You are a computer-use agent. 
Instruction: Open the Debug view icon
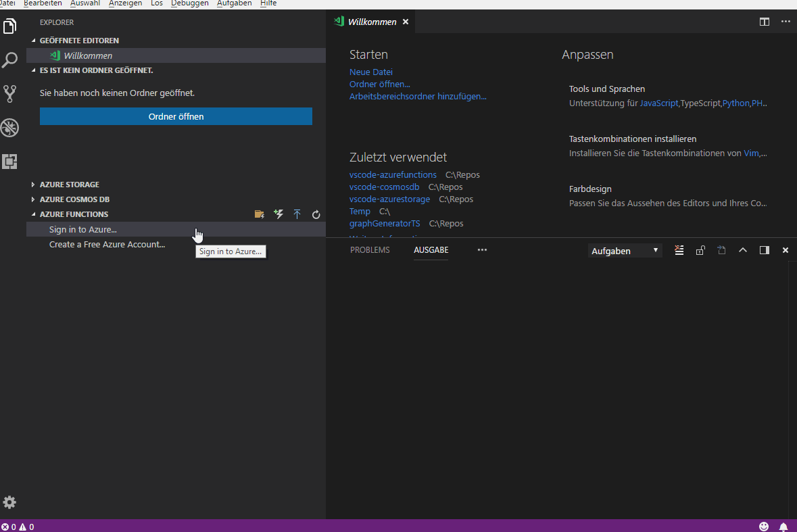click(x=9, y=128)
